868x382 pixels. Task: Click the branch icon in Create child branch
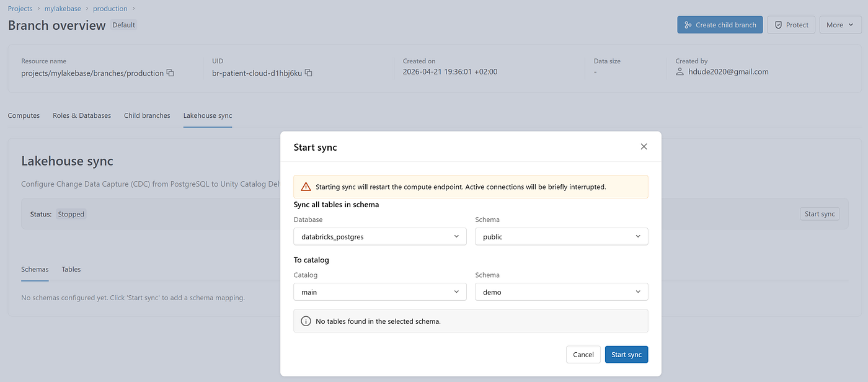click(688, 25)
